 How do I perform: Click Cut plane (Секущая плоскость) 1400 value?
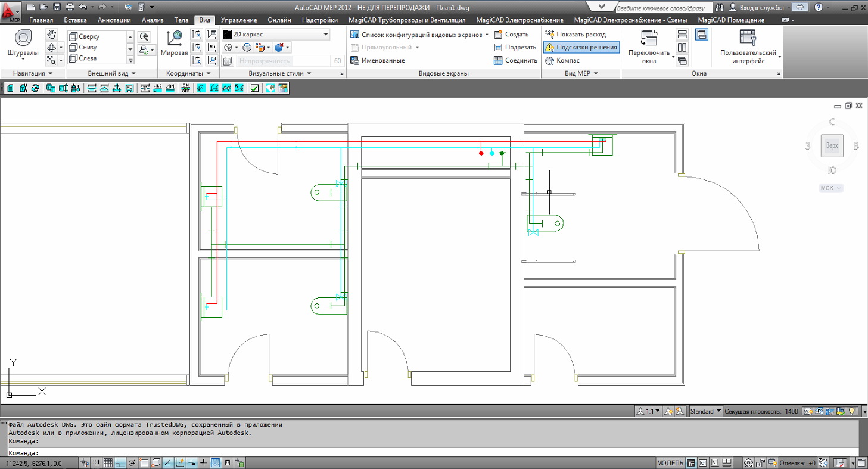point(791,411)
